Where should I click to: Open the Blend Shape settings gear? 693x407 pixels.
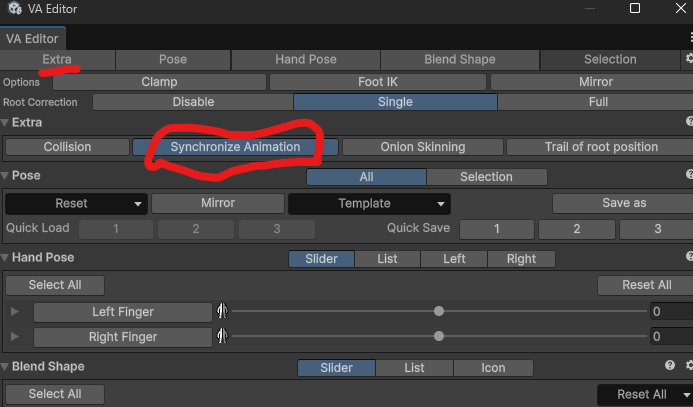coord(689,365)
